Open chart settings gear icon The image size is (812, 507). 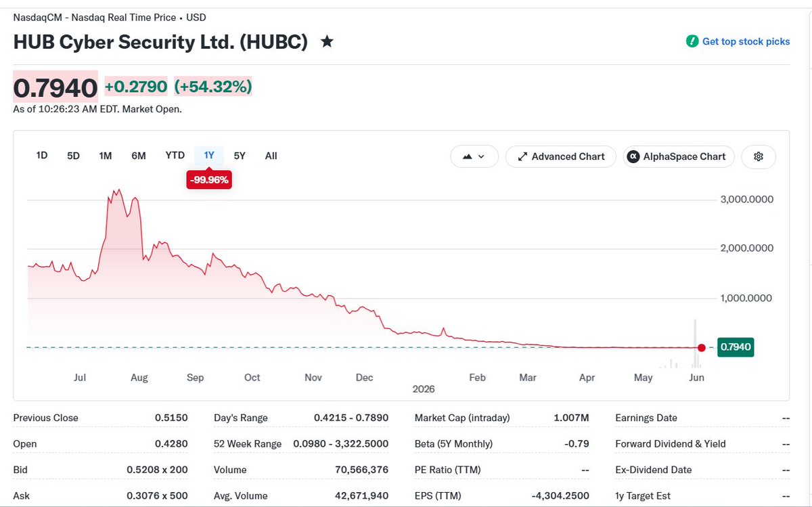(759, 156)
